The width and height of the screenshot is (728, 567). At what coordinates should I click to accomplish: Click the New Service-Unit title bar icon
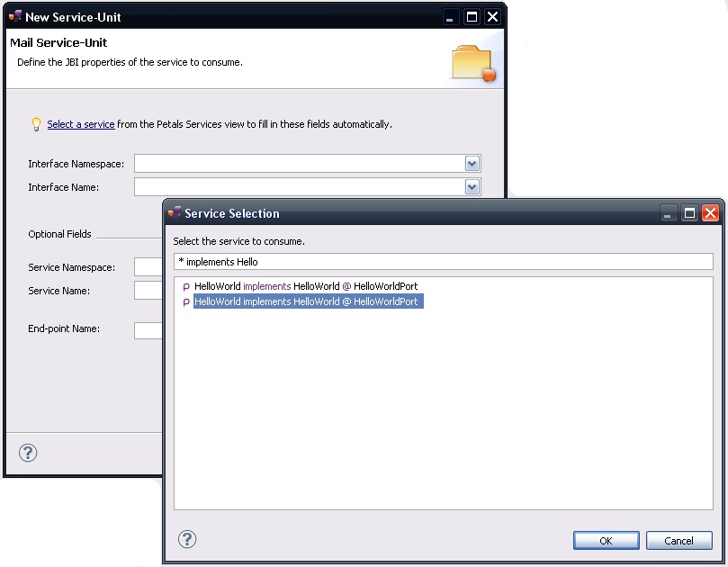pyautogui.click(x=15, y=17)
